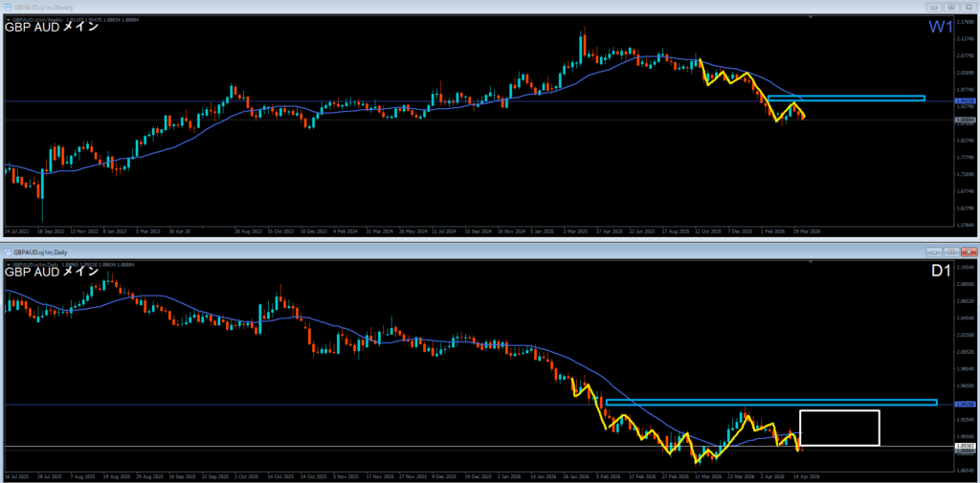Click the '10 Nov 2024' date on Weekly axis

click(x=511, y=231)
